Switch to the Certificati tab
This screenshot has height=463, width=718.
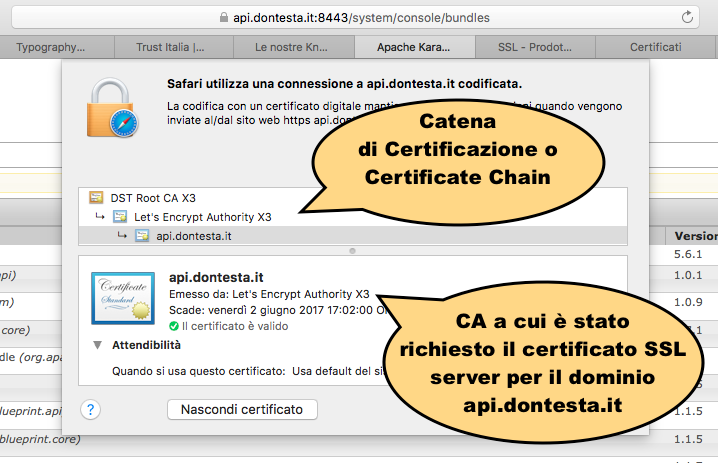tap(656, 47)
